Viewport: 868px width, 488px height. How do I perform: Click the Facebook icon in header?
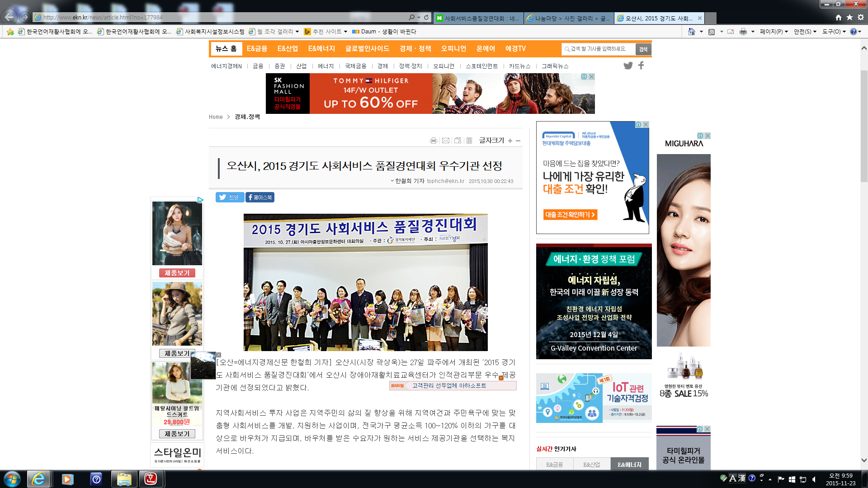[641, 66]
